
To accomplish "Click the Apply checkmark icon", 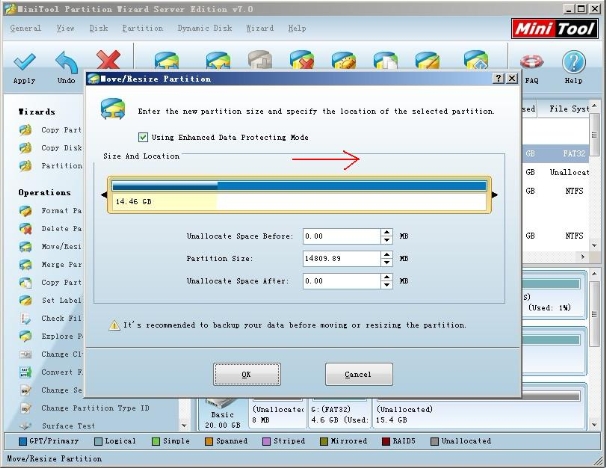I will point(24,62).
